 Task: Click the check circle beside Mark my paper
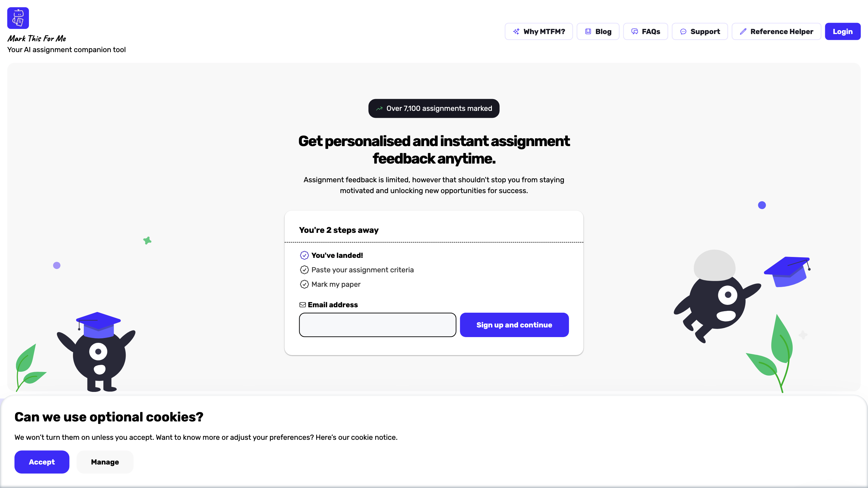click(x=304, y=284)
